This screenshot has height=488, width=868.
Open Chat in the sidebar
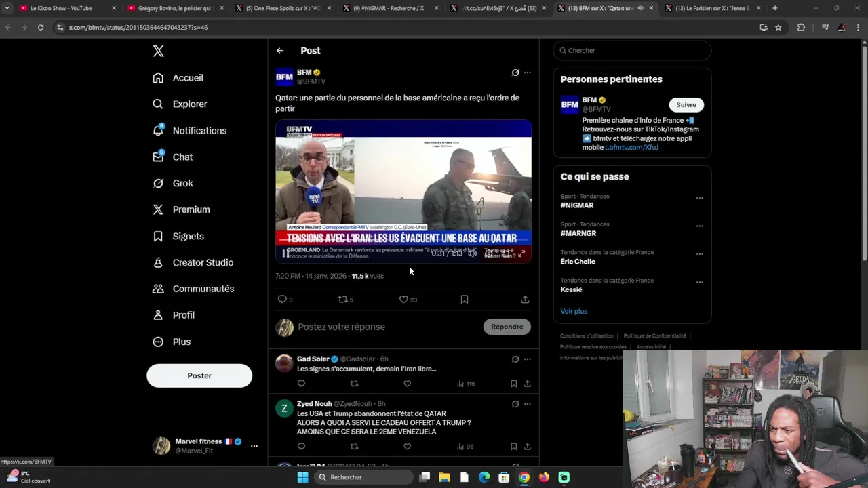[173, 157]
